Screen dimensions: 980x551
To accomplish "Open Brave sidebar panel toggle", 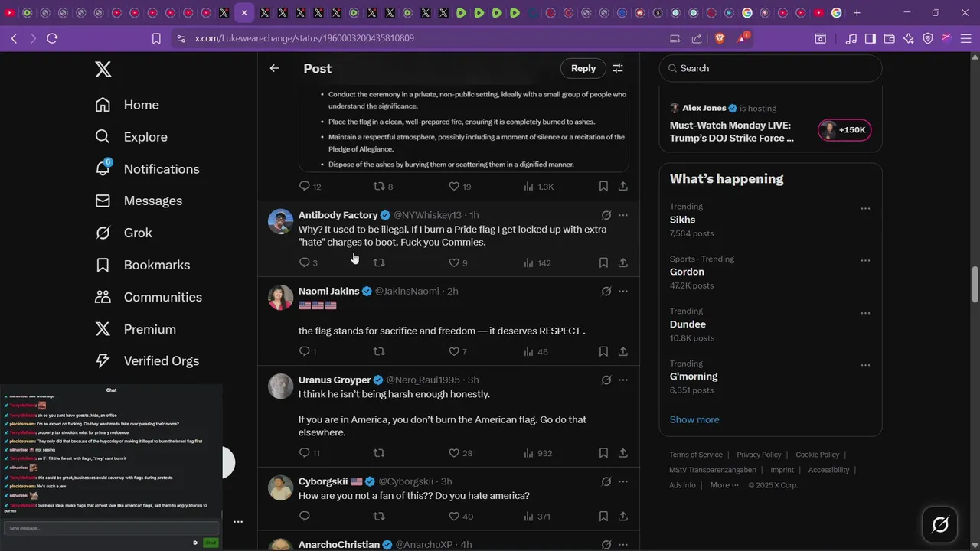I will pos(871,38).
